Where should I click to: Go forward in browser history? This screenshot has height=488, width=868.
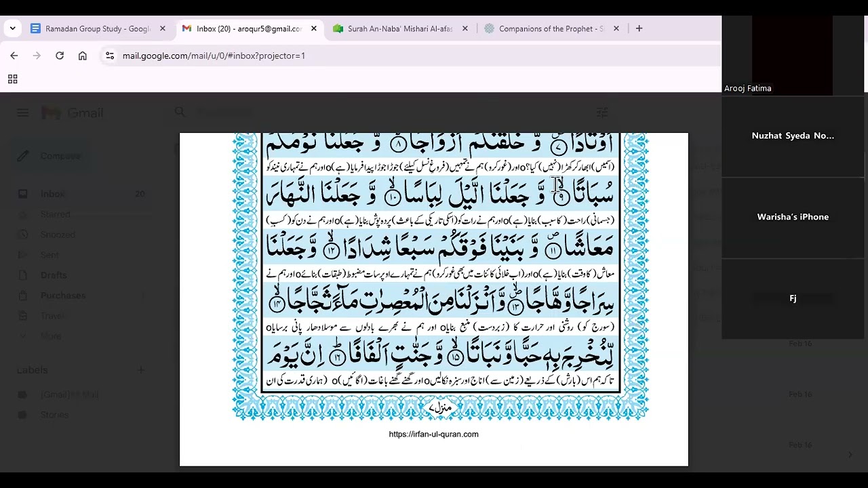point(37,56)
